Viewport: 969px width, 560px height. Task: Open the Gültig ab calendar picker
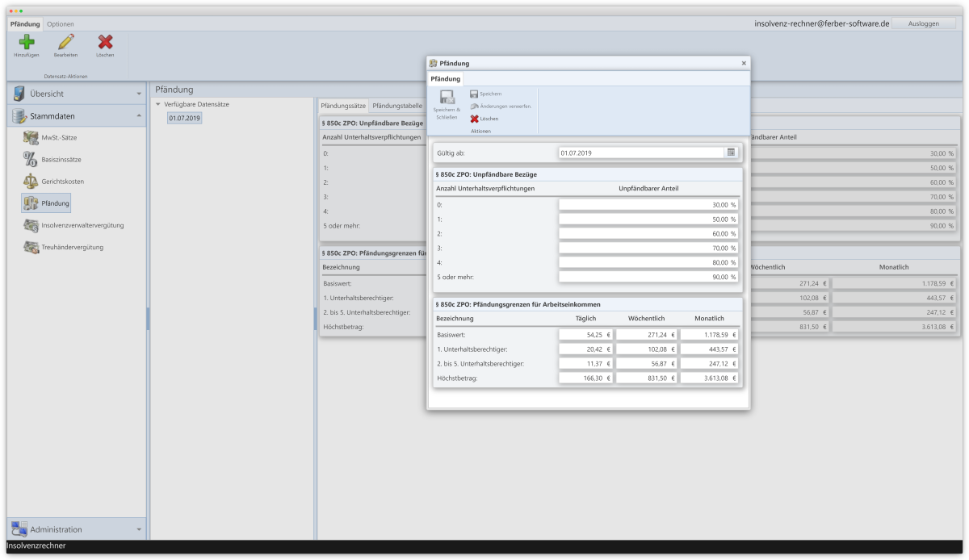click(x=730, y=152)
